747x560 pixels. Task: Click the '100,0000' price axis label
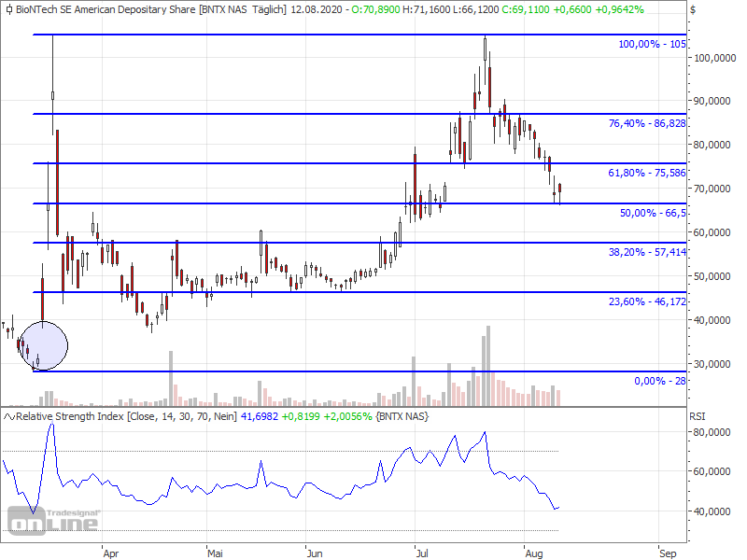[x=715, y=58]
